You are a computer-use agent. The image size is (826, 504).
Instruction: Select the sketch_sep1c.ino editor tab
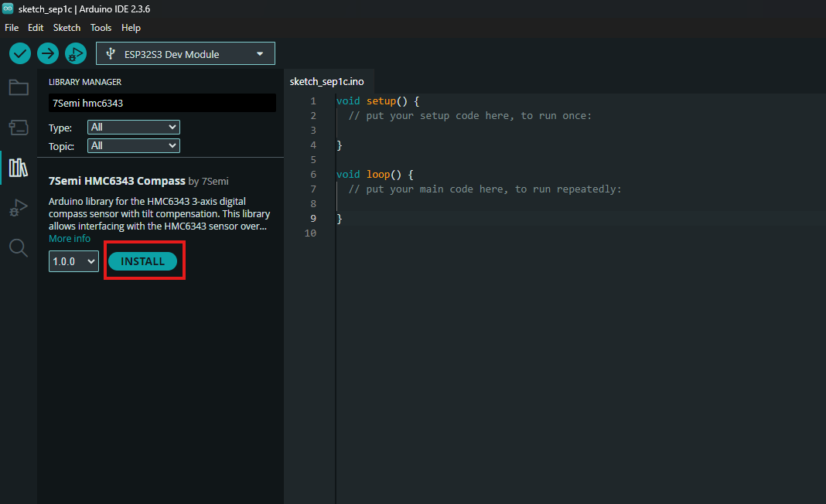coord(326,82)
